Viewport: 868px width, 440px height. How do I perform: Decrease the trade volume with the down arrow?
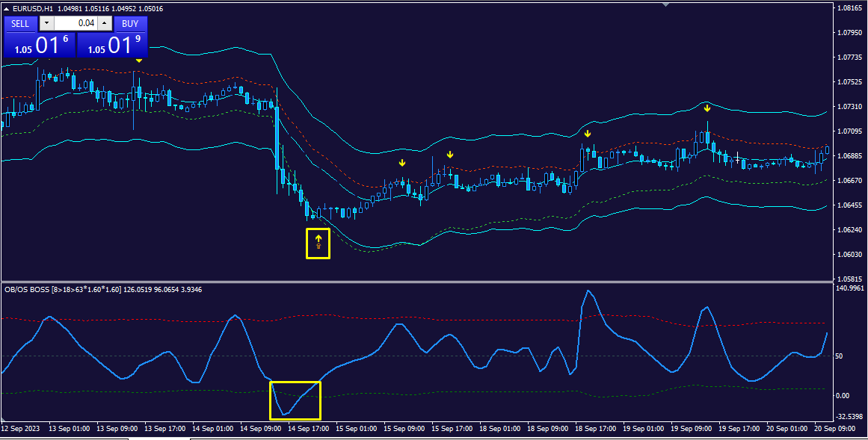[46, 24]
